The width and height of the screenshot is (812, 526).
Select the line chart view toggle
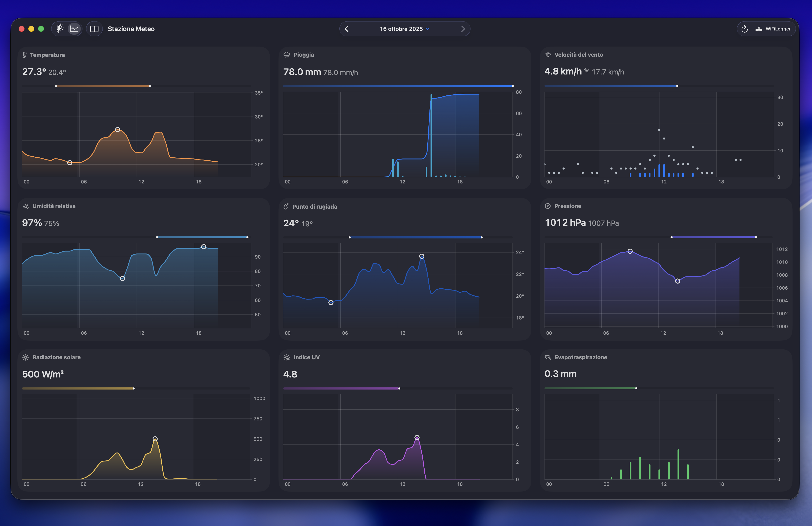(74, 29)
